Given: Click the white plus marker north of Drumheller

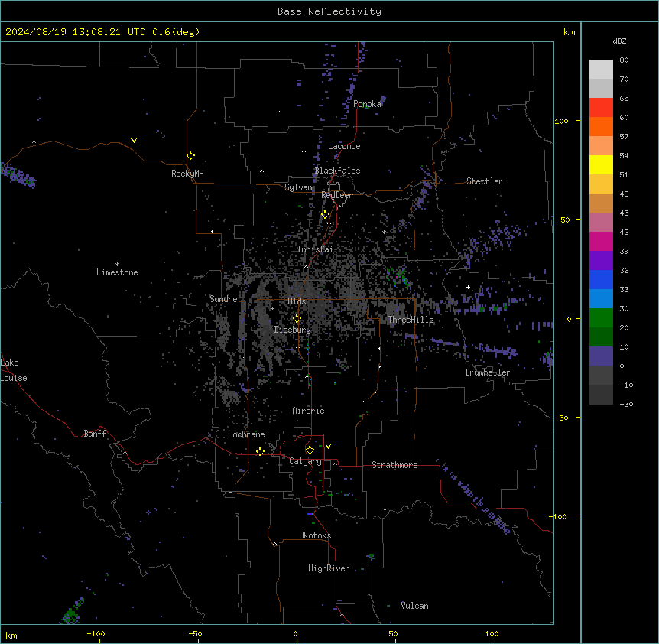Looking at the screenshot, I should point(468,287).
